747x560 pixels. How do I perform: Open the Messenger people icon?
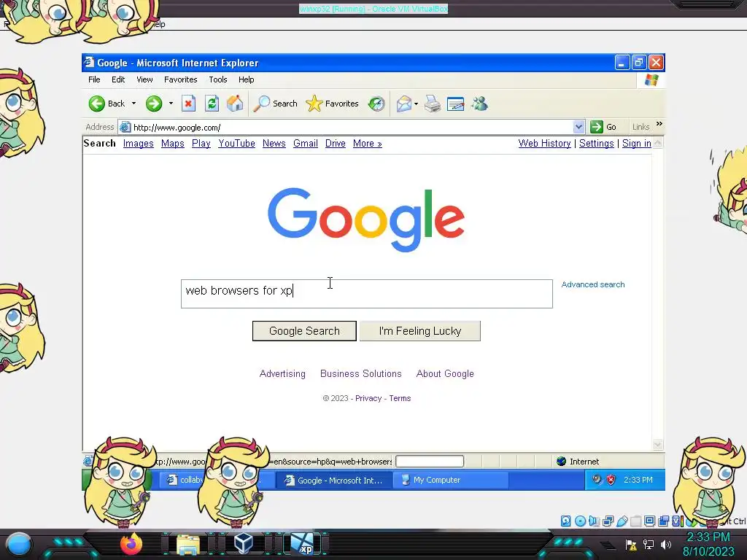tap(480, 104)
